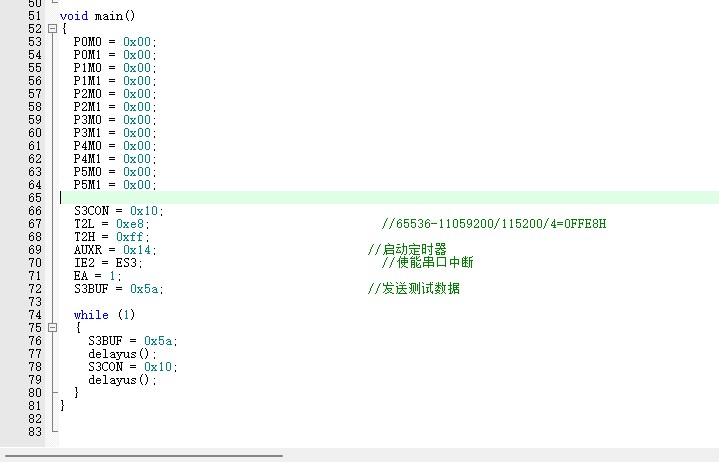Viewport: 719px width, 462px height.
Task: Click 'delayus();' on line 77
Action: click(122, 354)
